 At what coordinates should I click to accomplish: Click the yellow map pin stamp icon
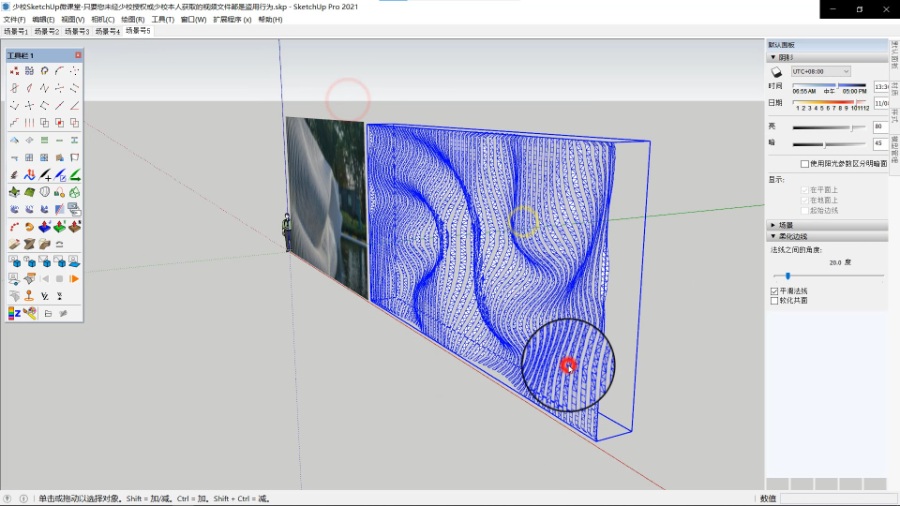pos(29,296)
